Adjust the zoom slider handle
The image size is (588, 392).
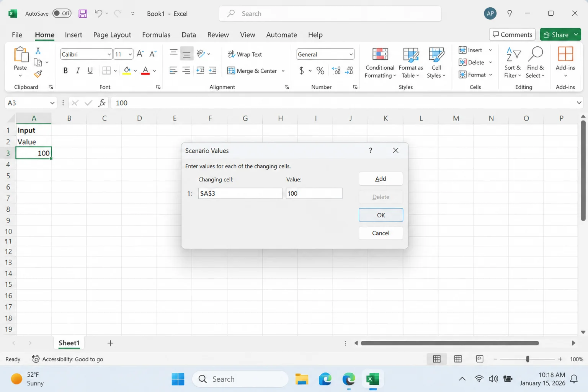click(x=528, y=359)
